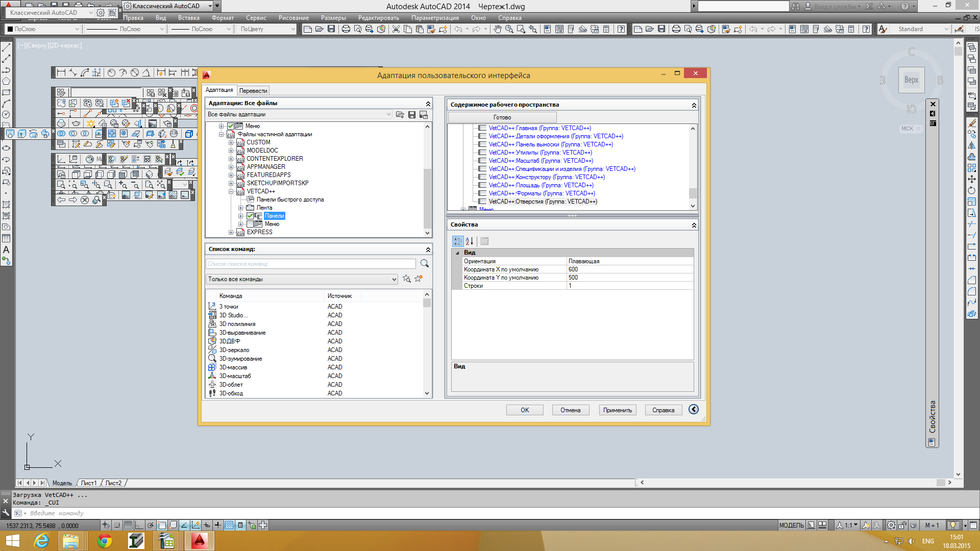The height and width of the screenshot is (551, 980).
Task: Click the OK button
Action: [x=525, y=410]
